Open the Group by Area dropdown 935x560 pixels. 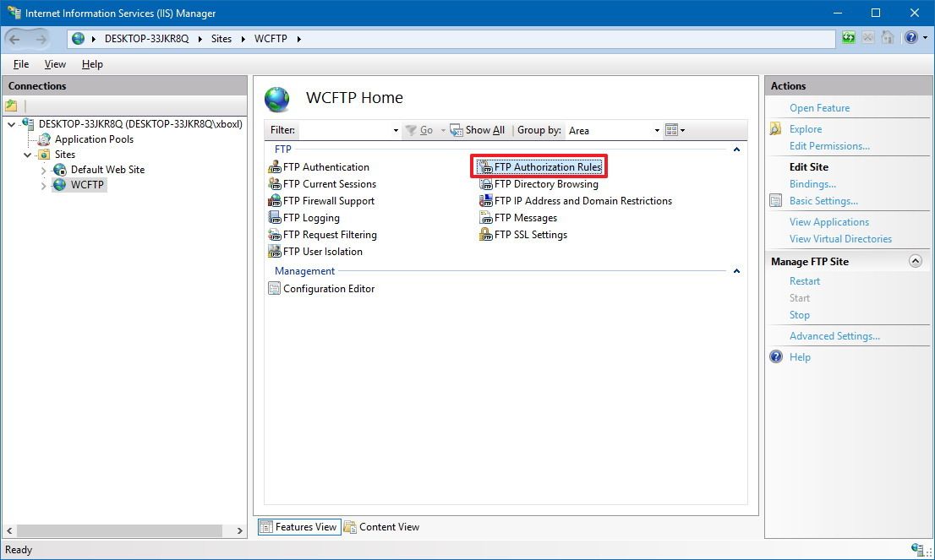[658, 130]
